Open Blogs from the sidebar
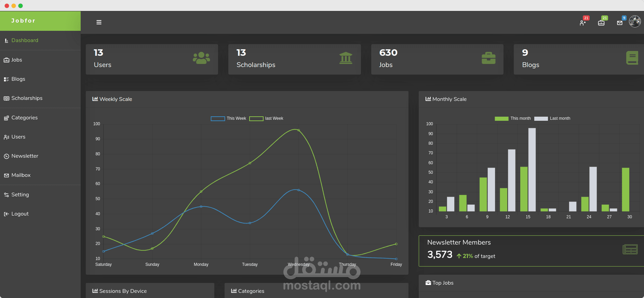 [x=40, y=79]
